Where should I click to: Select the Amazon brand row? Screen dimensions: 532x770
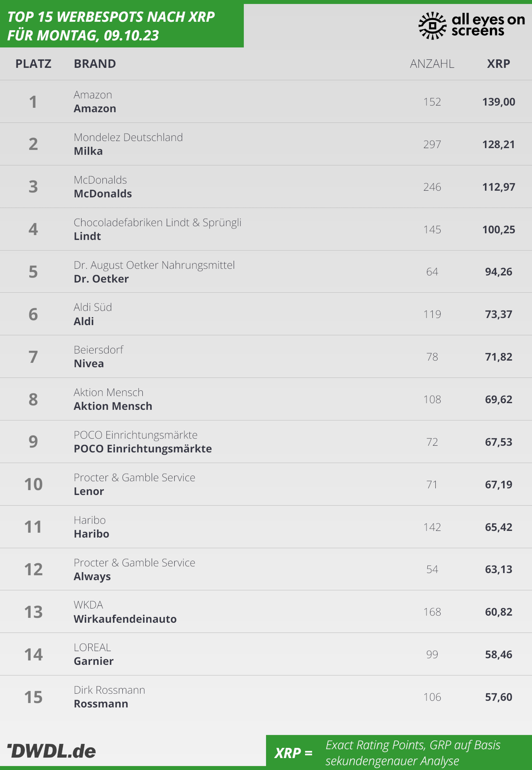(x=266, y=102)
